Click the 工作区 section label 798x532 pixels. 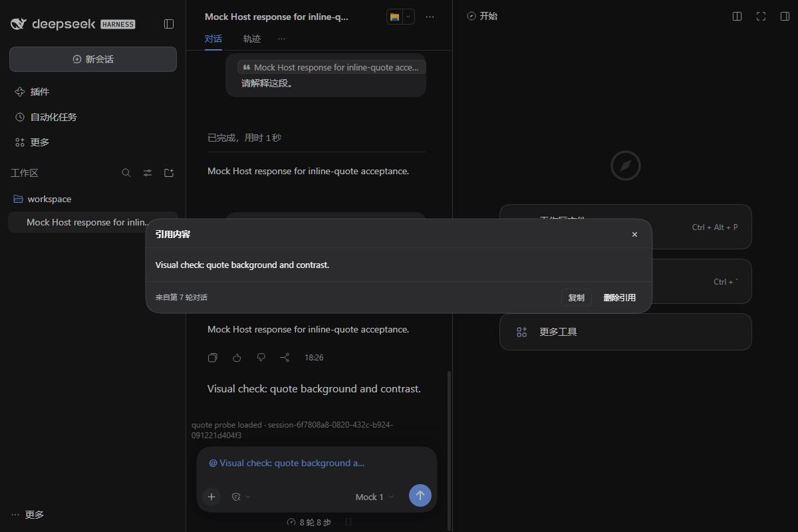pyautogui.click(x=25, y=173)
